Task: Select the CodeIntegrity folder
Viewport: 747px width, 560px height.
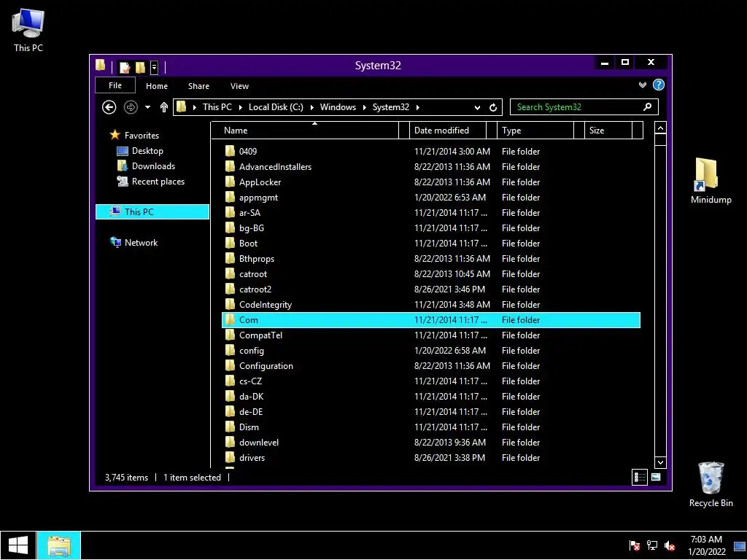Action: (x=265, y=305)
